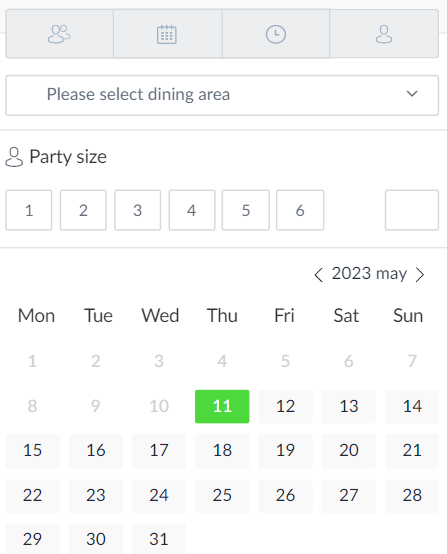The width and height of the screenshot is (447, 554).
Task: Go to previous month arrow
Action: coord(318,275)
